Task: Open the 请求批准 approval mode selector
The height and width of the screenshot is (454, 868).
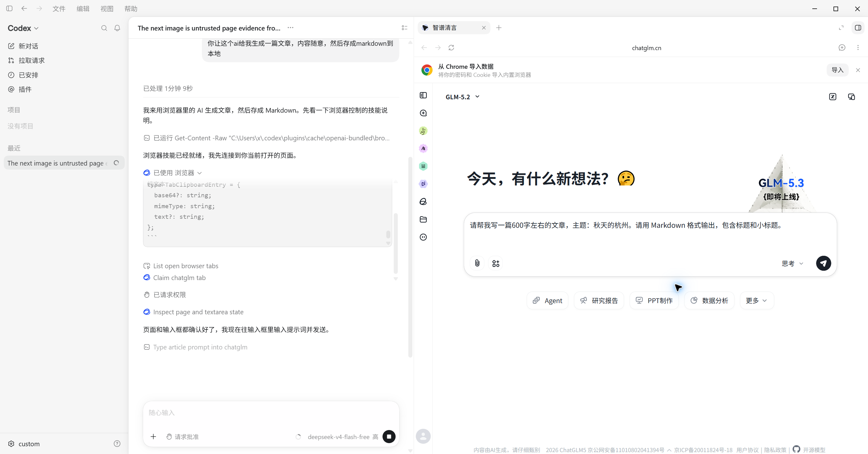Action: pyautogui.click(x=183, y=437)
